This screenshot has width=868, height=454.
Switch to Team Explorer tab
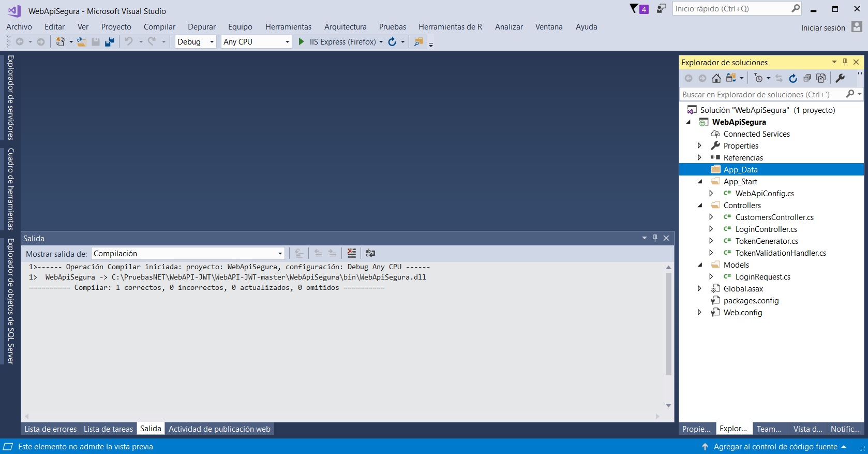click(769, 429)
